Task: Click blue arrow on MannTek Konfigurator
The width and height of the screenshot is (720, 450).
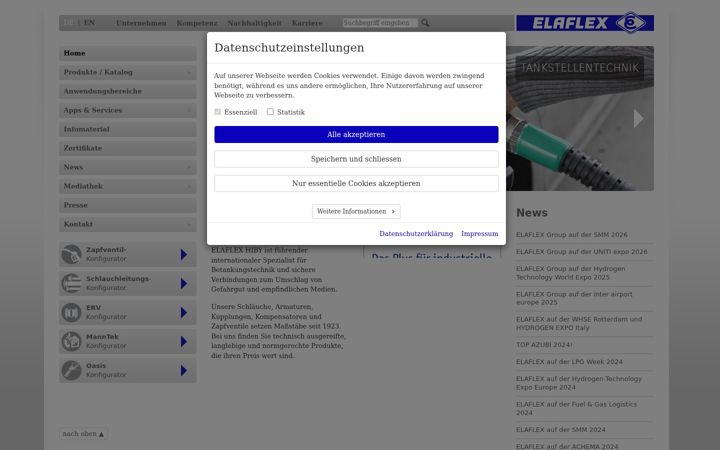Action: (x=184, y=342)
